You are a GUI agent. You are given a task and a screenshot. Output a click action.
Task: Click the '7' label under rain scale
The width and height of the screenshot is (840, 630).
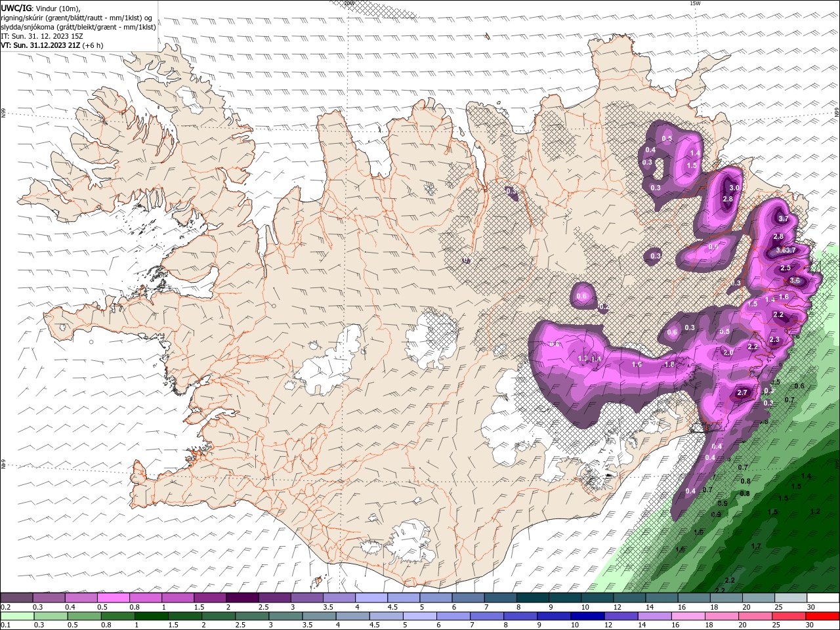coord(472,625)
